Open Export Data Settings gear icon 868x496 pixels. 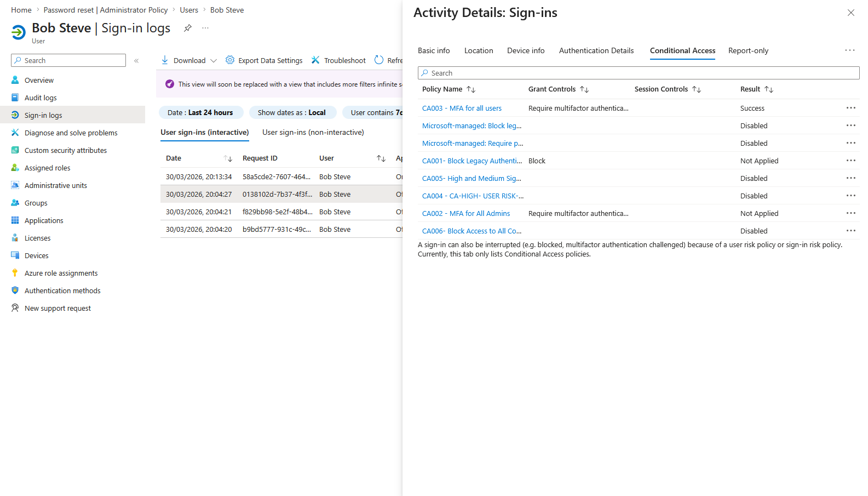(230, 60)
